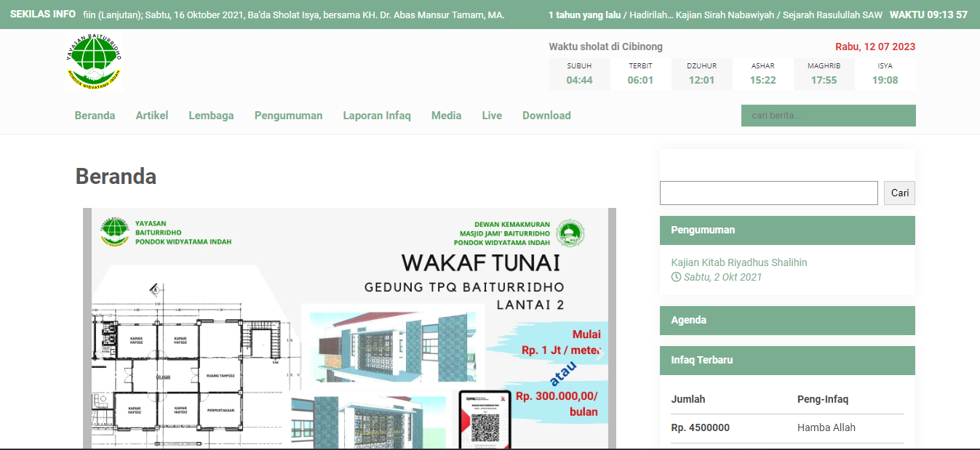Image resolution: width=980 pixels, height=450 pixels.
Task: Advance carousel with the right arrow
Action: 599,354
